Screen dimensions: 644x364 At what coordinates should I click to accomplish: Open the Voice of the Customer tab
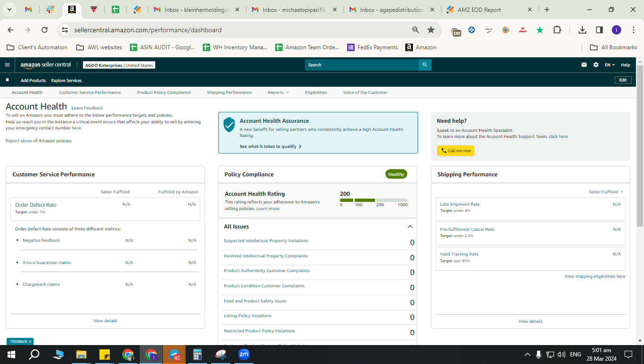(366, 92)
